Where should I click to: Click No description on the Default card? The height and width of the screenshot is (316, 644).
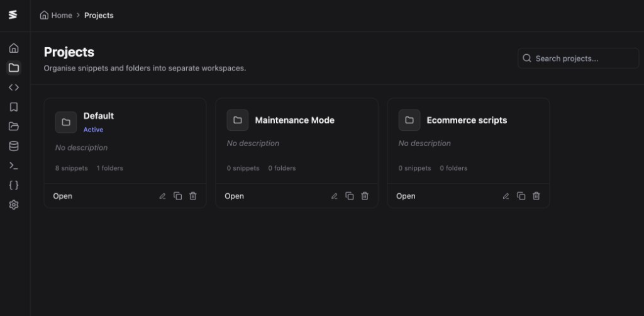click(x=81, y=147)
